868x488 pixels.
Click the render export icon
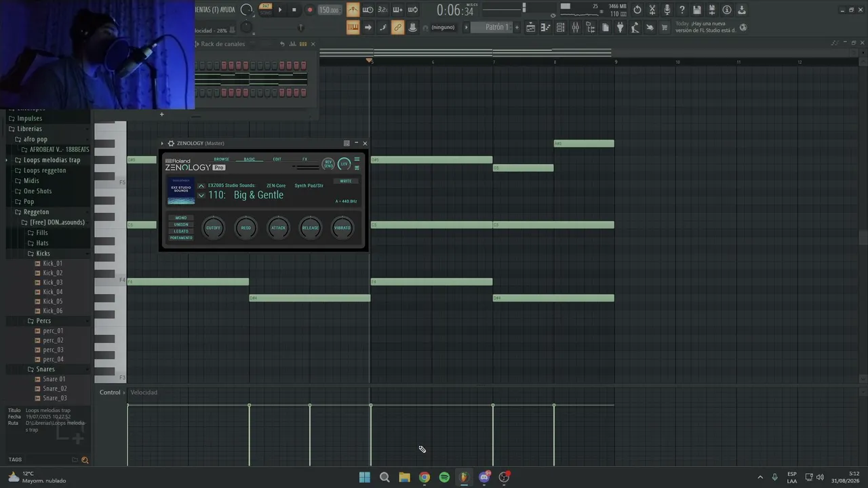pyautogui.click(x=712, y=9)
